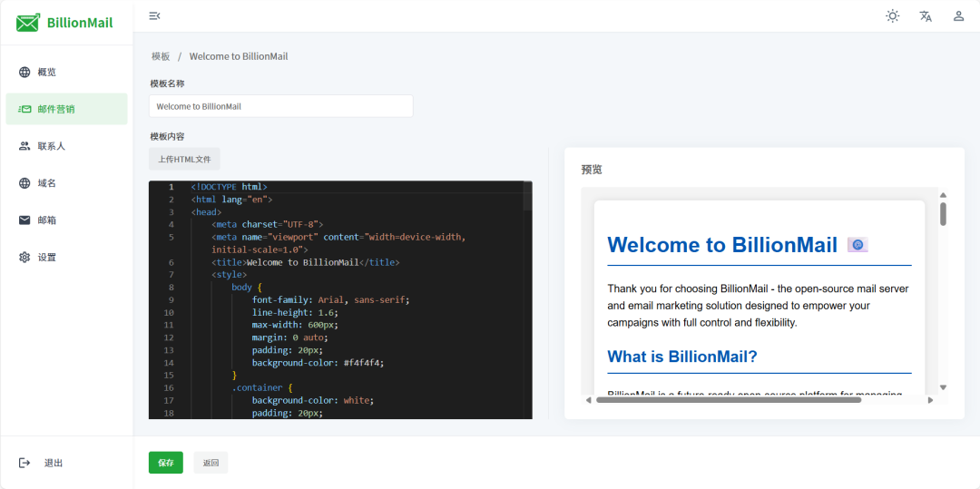The image size is (980, 489).
Task: Click the preview heading What is BillionMail?
Action: pyautogui.click(x=682, y=357)
